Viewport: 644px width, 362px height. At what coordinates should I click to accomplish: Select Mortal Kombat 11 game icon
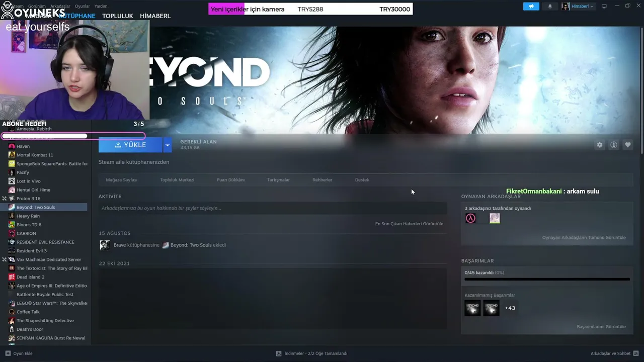click(x=12, y=155)
